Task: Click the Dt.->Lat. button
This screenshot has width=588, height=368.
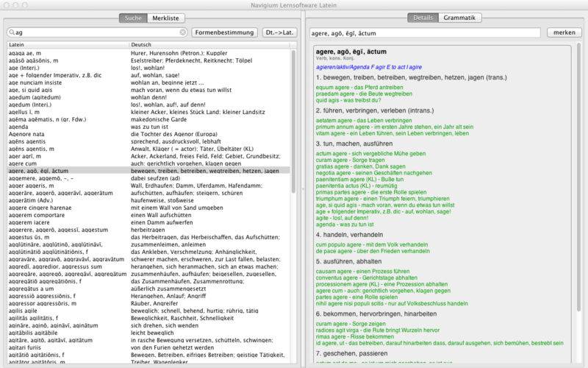Action: (x=279, y=32)
